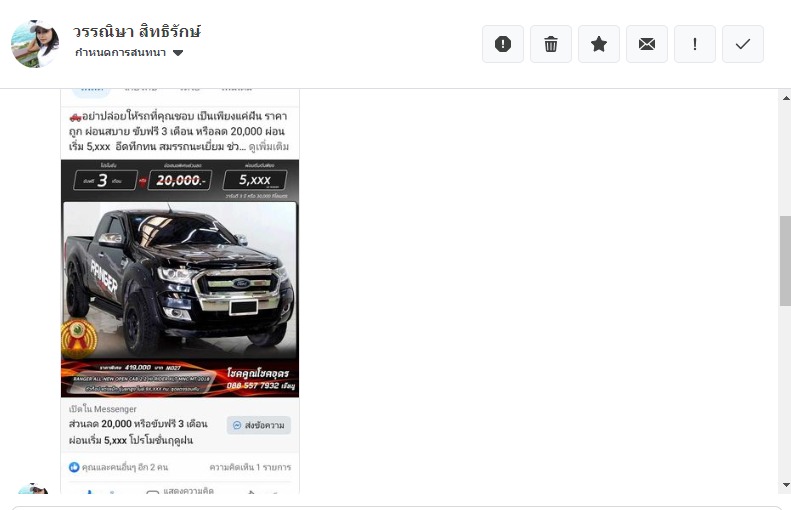Click แสดงความคิดเห็น comment button in post

pyautogui.click(x=180, y=490)
